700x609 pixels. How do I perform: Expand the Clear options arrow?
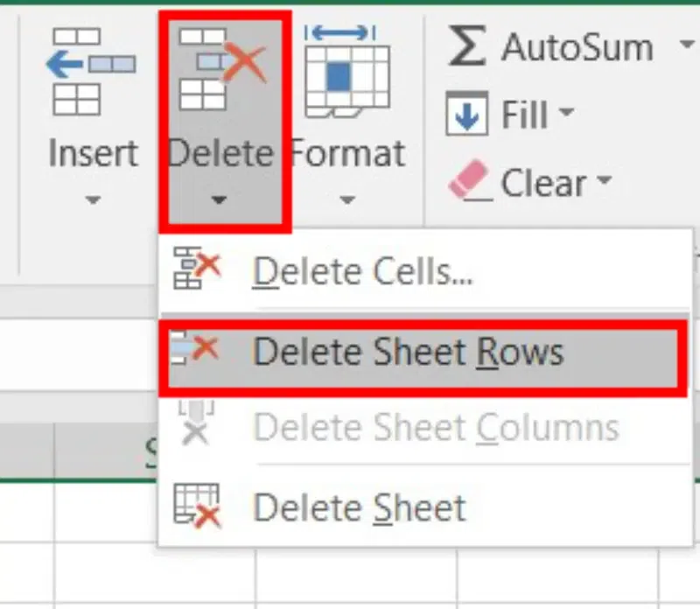[x=604, y=183]
